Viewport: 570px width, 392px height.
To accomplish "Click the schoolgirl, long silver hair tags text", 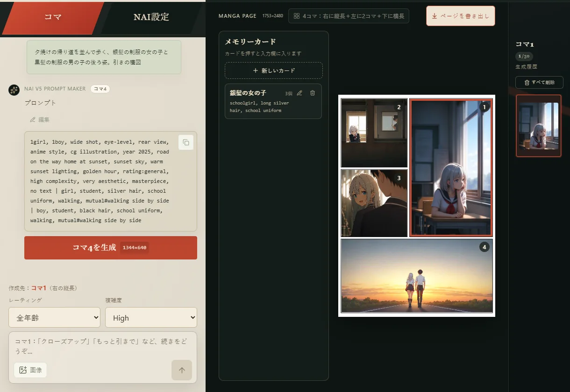I will click(x=259, y=106).
